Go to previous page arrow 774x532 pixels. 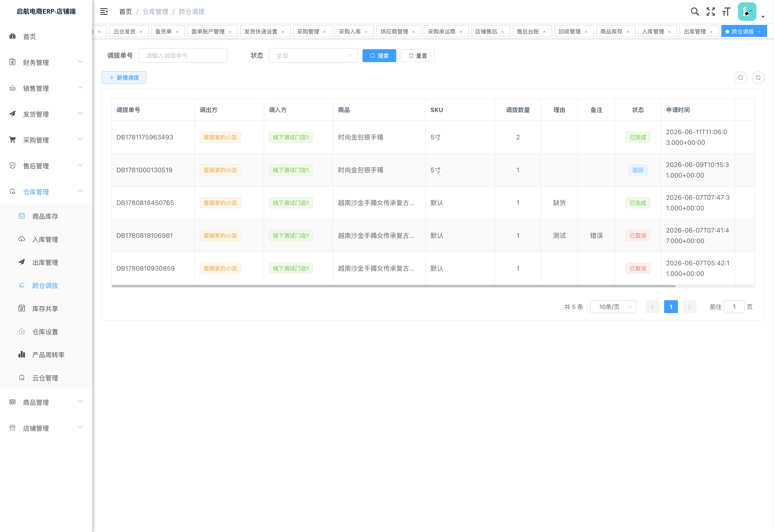(652, 307)
